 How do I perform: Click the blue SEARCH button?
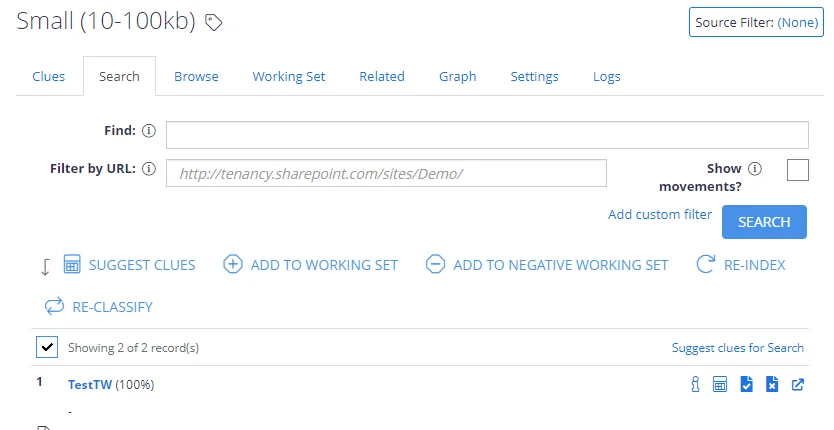(764, 222)
